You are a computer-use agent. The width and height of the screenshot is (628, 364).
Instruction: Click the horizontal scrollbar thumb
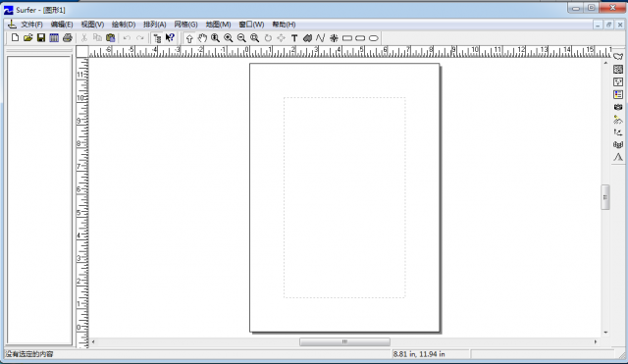pyautogui.click(x=344, y=342)
